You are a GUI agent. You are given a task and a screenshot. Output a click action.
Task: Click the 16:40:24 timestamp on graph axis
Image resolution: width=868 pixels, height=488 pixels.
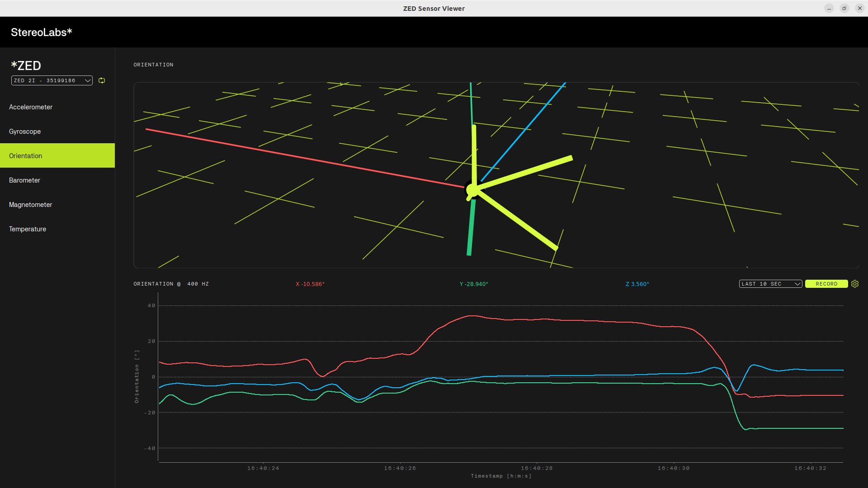(263, 468)
